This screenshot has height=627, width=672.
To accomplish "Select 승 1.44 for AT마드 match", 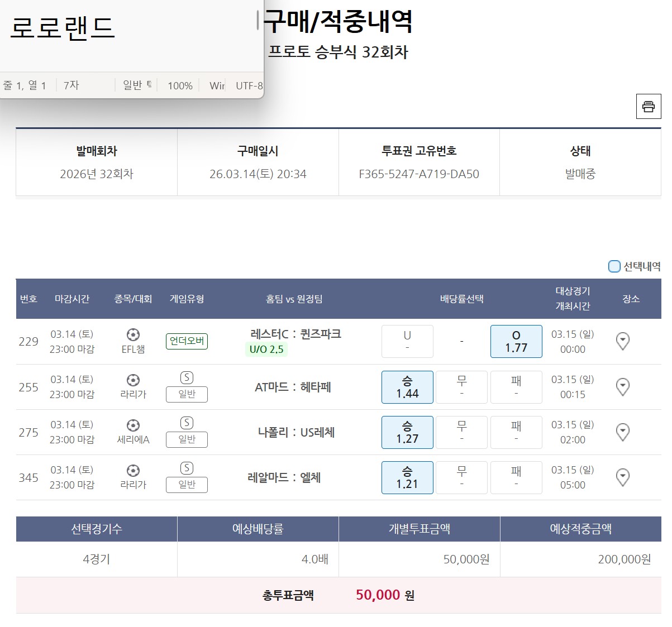I will pyautogui.click(x=407, y=387).
